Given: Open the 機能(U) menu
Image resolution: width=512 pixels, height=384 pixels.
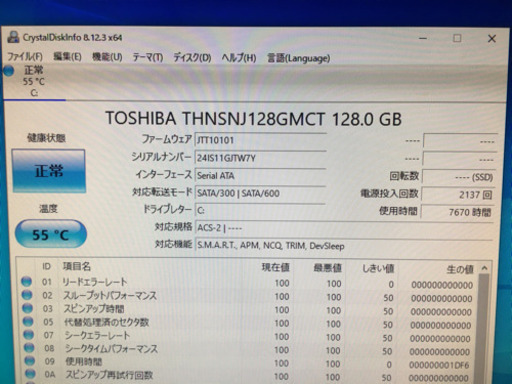Looking at the screenshot, I should [107, 57].
